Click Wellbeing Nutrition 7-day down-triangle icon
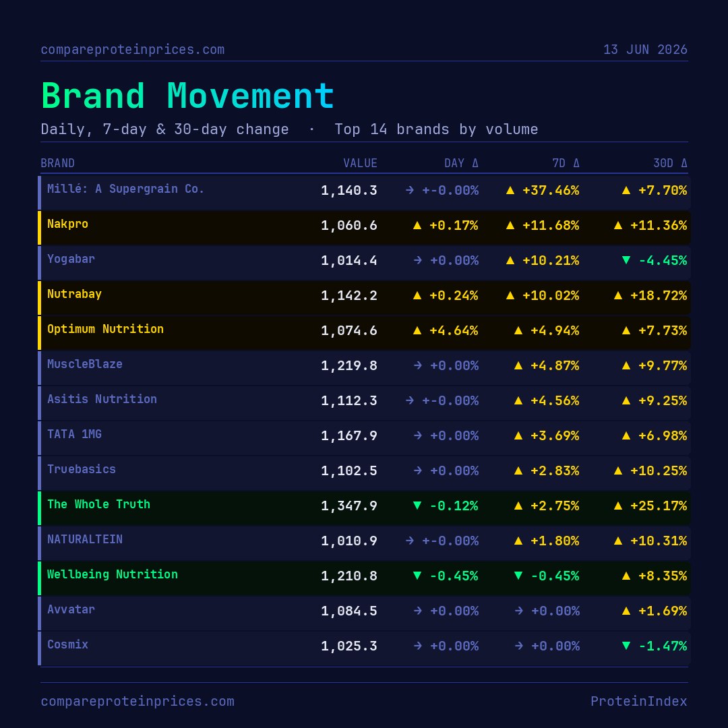The height and width of the screenshot is (728, 728). click(x=518, y=576)
